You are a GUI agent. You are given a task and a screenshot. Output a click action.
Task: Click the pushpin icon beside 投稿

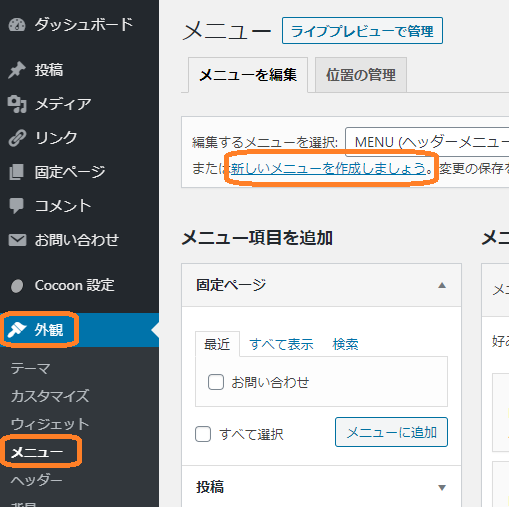pos(17,70)
